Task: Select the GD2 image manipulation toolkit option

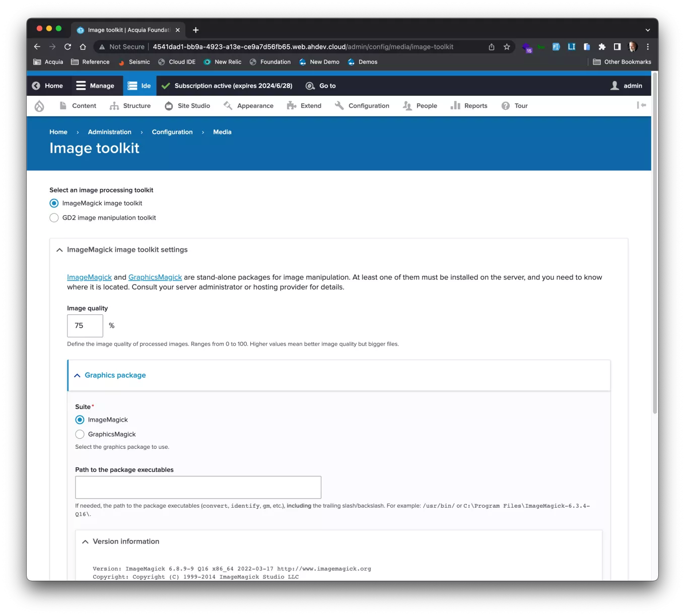Action: pos(54,218)
